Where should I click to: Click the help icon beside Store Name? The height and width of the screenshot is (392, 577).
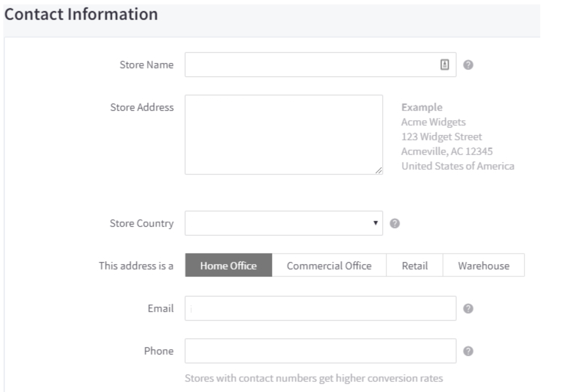(468, 65)
